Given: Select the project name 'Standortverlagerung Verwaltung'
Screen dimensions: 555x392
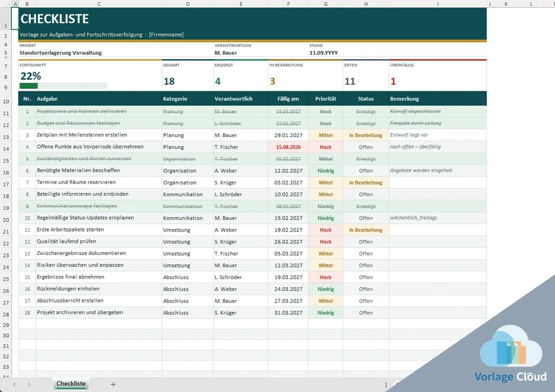Looking at the screenshot, I should pos(61,53).
